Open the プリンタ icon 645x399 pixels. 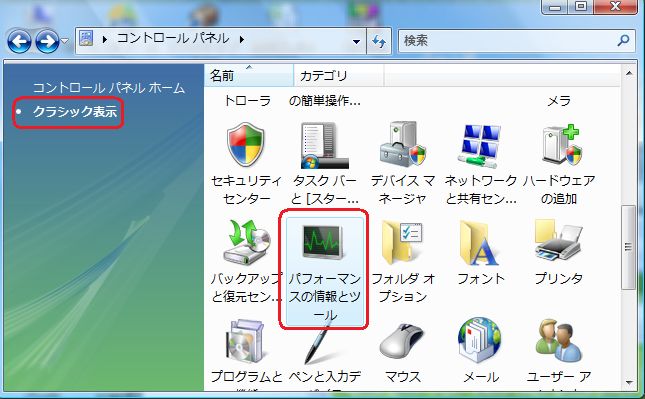[558, 241]
